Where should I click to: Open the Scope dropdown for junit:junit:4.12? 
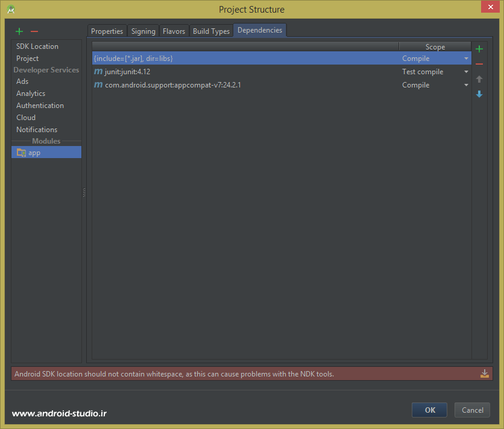[466, 71]
